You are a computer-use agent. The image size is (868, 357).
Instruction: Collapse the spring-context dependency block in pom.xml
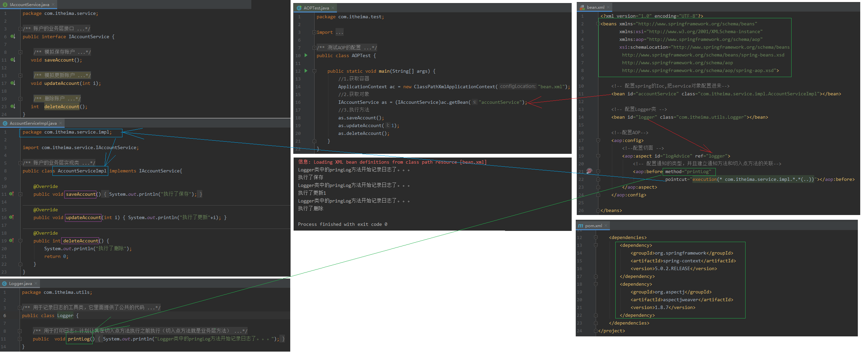596,245
